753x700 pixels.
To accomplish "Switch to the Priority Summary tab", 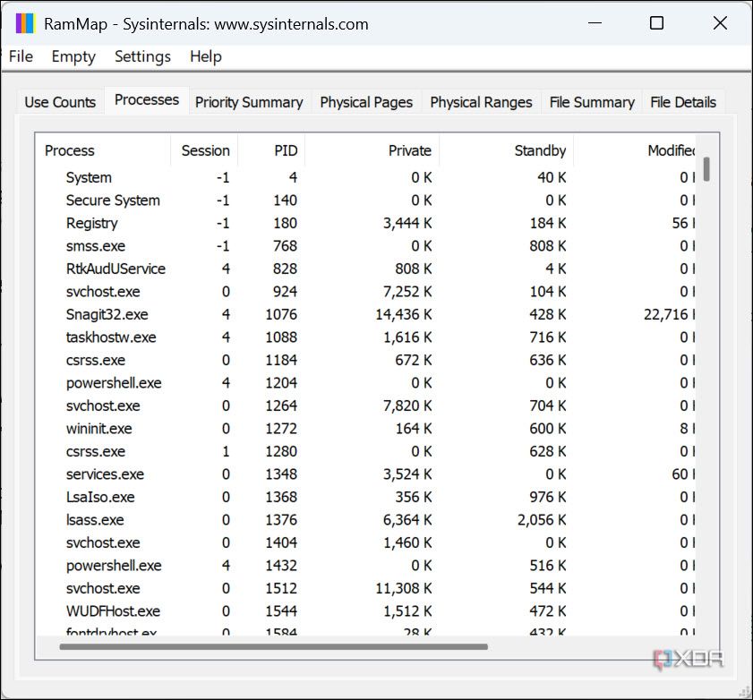I will (249, 102).
